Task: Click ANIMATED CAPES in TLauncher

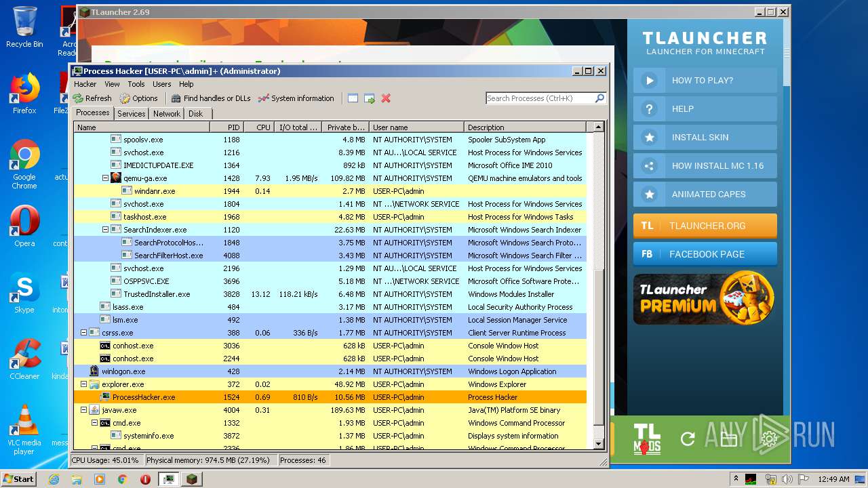Action: click(x=705, y=194)
